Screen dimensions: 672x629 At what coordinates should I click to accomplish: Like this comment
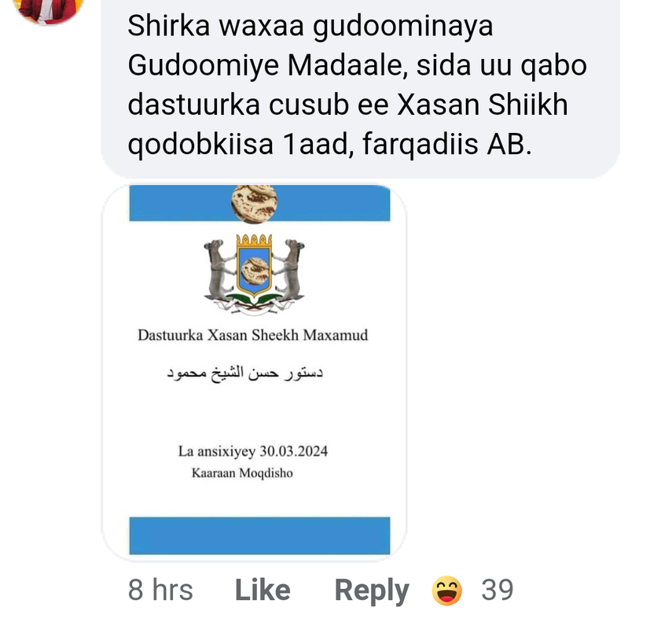(263, 590)
